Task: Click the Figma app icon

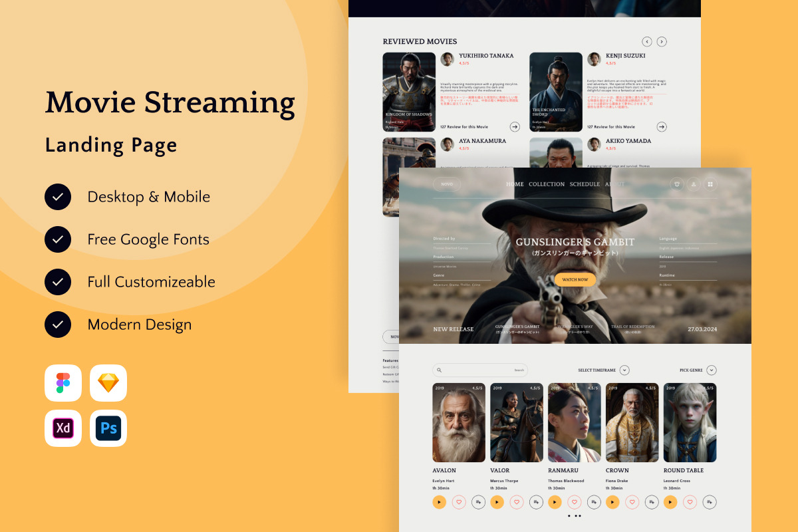Action: click(63, 383)
